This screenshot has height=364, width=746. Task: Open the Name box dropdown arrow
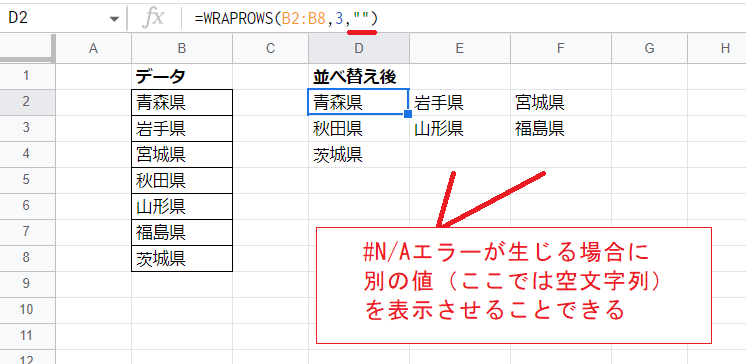tap(114, 19)
